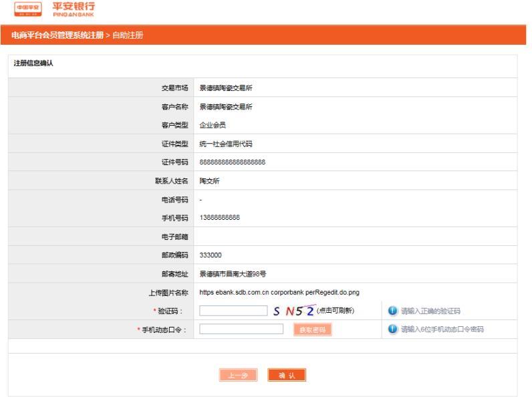Focus the 手机动态口令 input field
Image resolution: width=532 pixels, height=397 pixels.
click(x=241, y=329)
